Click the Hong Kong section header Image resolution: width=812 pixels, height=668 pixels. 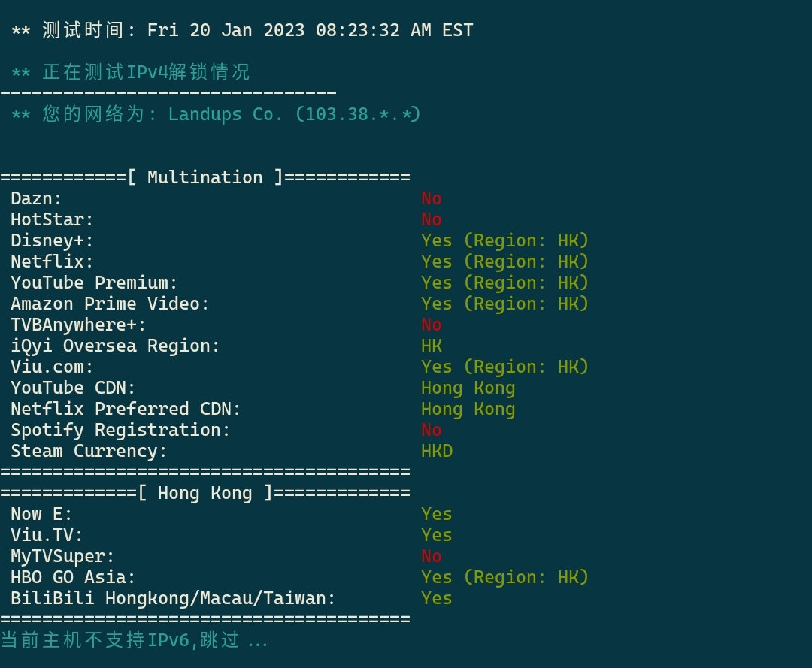coord(205,493)
